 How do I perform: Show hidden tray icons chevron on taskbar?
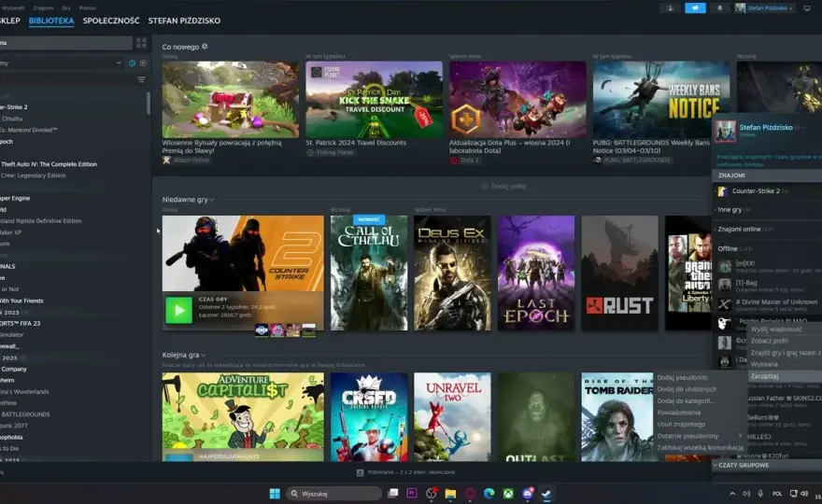point(731,494)
